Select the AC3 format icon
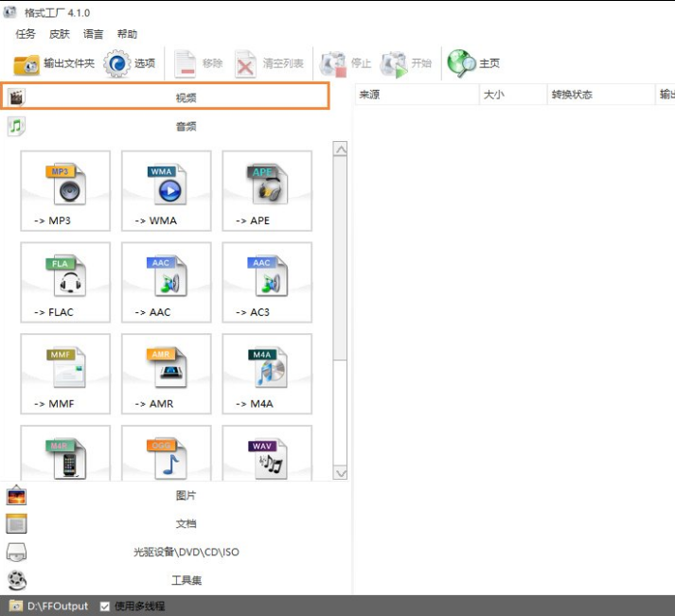The image size is (675, 616). (267, 282)
